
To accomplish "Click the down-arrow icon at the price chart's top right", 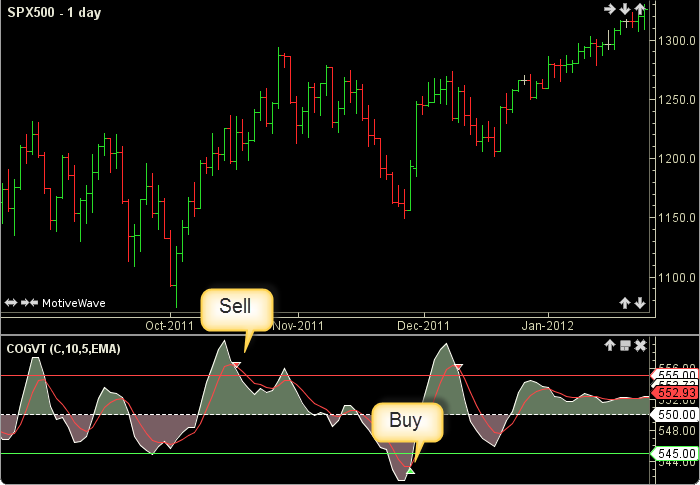I will click(x=625, y=9).
